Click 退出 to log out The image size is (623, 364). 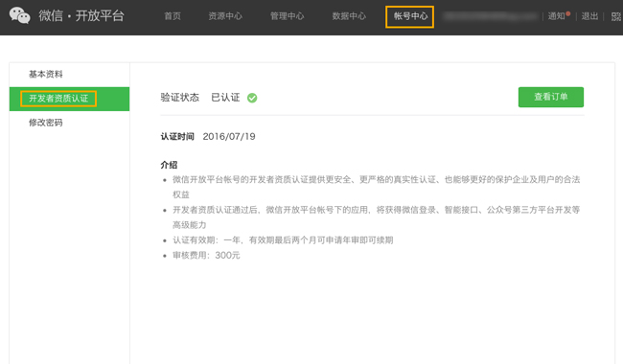(x=589, y=16)
